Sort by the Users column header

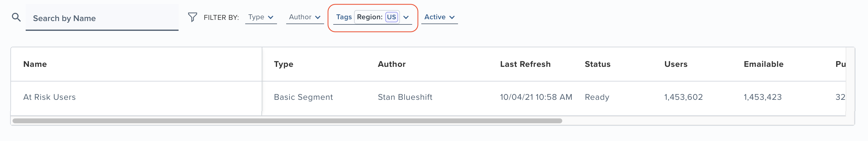click(676, 64)
